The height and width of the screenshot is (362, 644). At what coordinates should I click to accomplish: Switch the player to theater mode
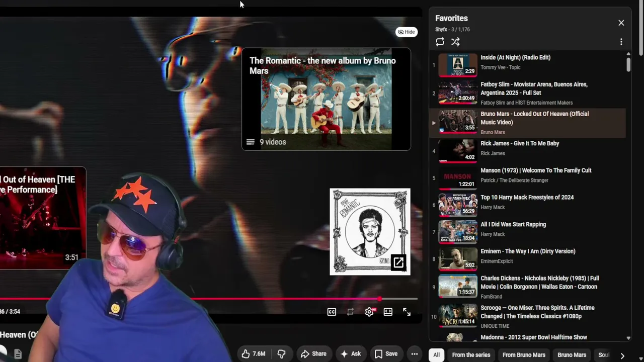click(x=388, y=312)
